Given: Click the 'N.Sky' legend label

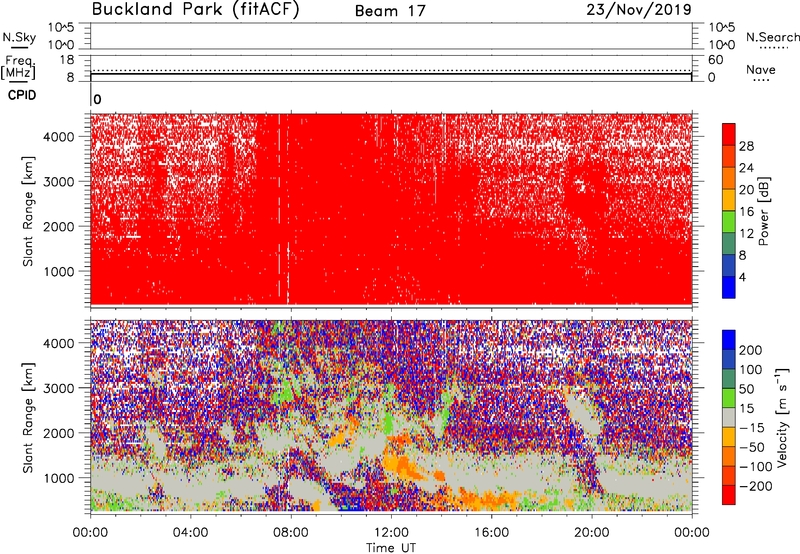Looking at the screenshot, I should coord(19,38).
